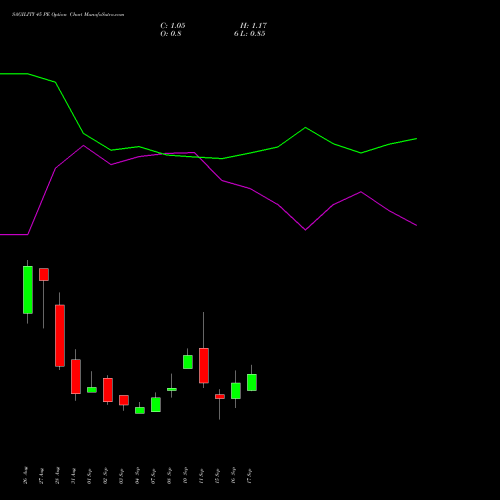Image resolution: width=500 pixels, height=500 pixels.
Task: Click the long red candle for 28 Aug
Action: (60, 336)
